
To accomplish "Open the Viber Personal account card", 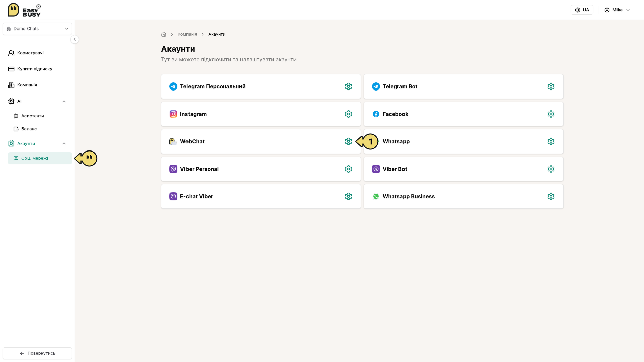I will coord(261,169).
